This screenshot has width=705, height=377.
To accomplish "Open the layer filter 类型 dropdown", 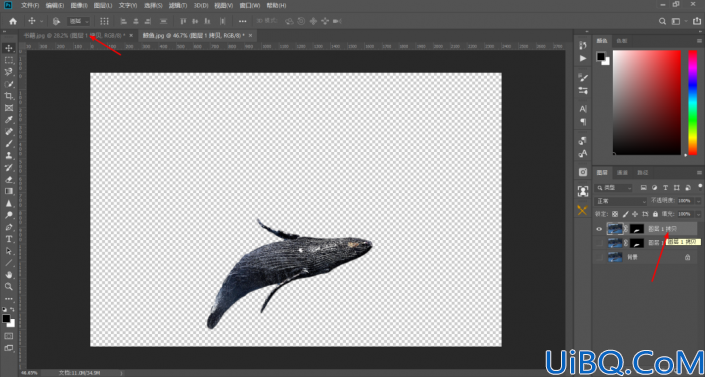I will point(614,188).
